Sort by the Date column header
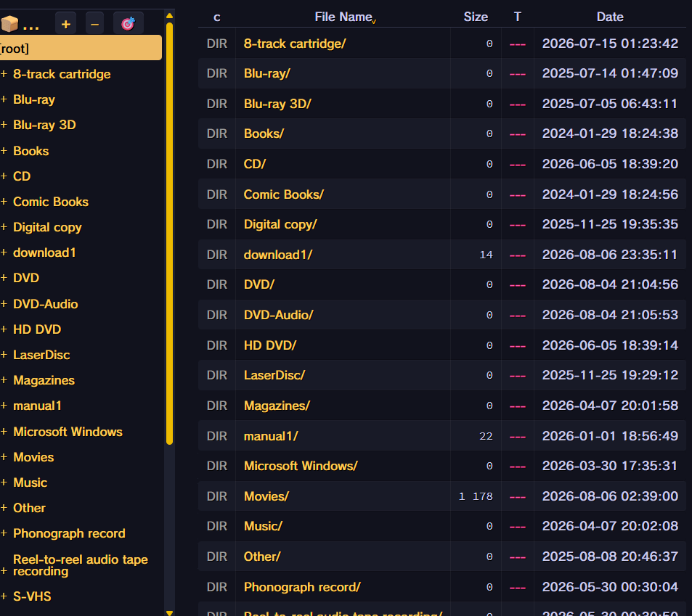The width and height of the screenshot is (692, 616). click(x=610, y=17)
